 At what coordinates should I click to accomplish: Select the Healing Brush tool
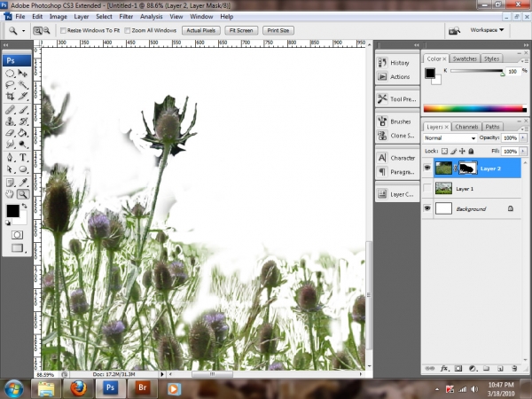pos(10,110)
